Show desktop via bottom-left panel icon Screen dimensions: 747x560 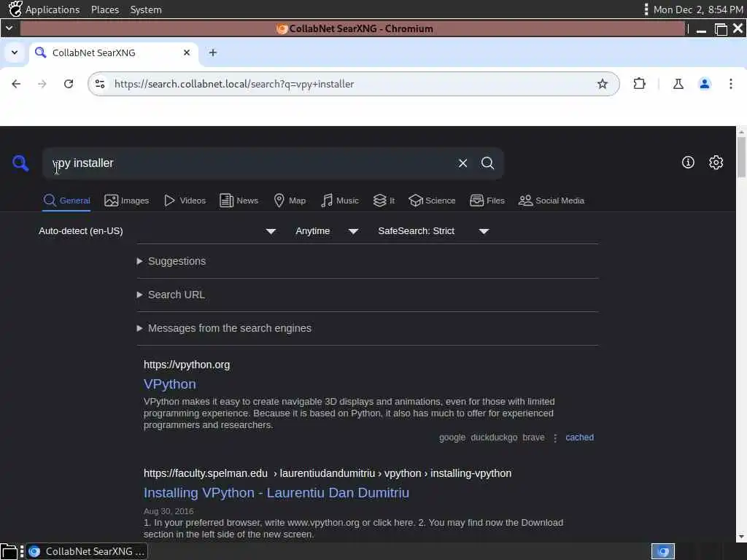coord(9,551)
